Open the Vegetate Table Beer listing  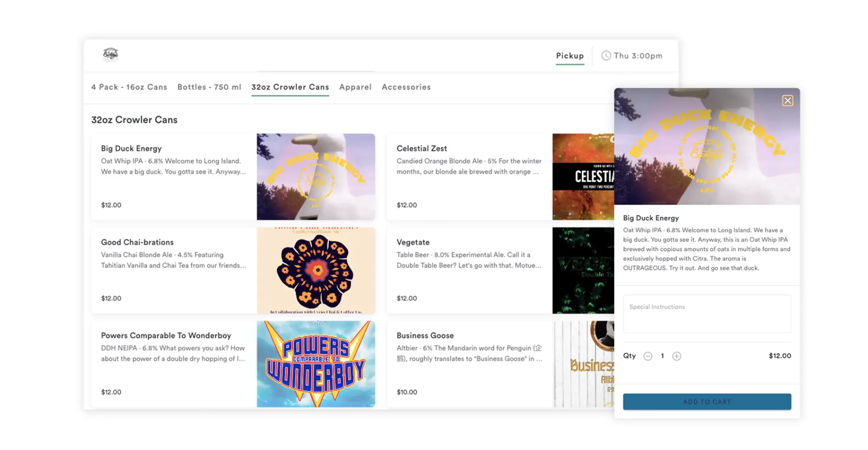(x=500, y=270)
